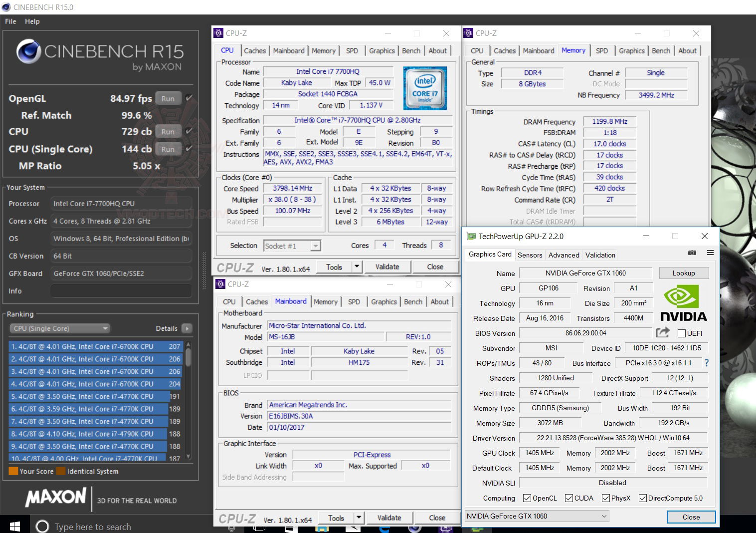The height and width of the screenshot is (533, 756).
Task: Select the About tab in the CPU-Z Memory window
Action: tap(688, 51)
